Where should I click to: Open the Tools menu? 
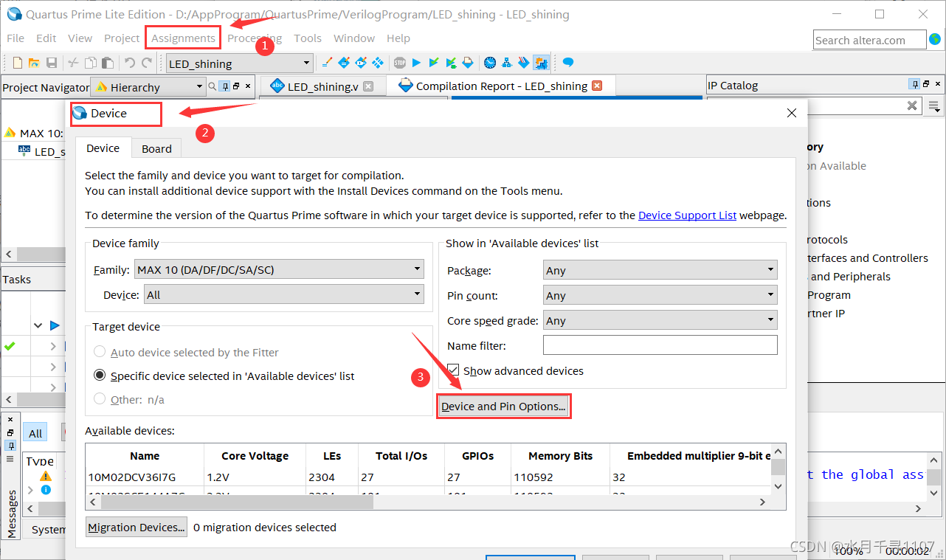point(308,38)
